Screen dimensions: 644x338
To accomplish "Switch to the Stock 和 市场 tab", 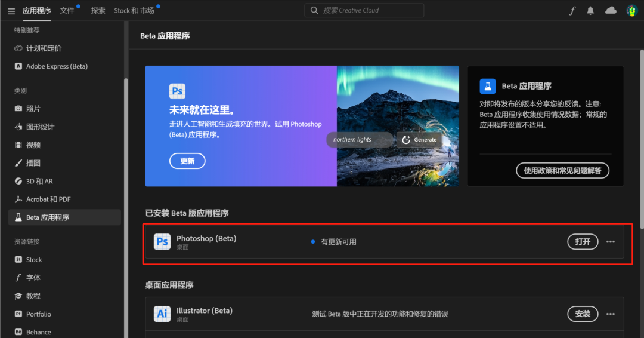I will (134, 11).
